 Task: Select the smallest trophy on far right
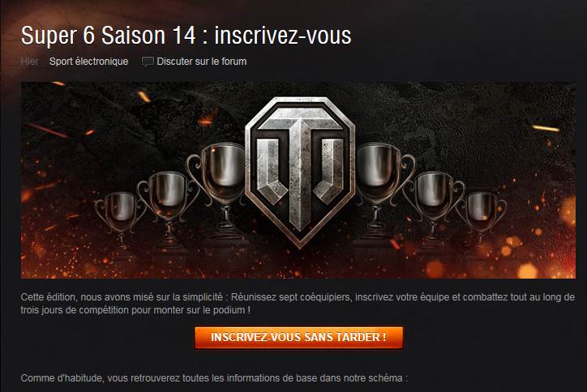(x=481, y=219)
